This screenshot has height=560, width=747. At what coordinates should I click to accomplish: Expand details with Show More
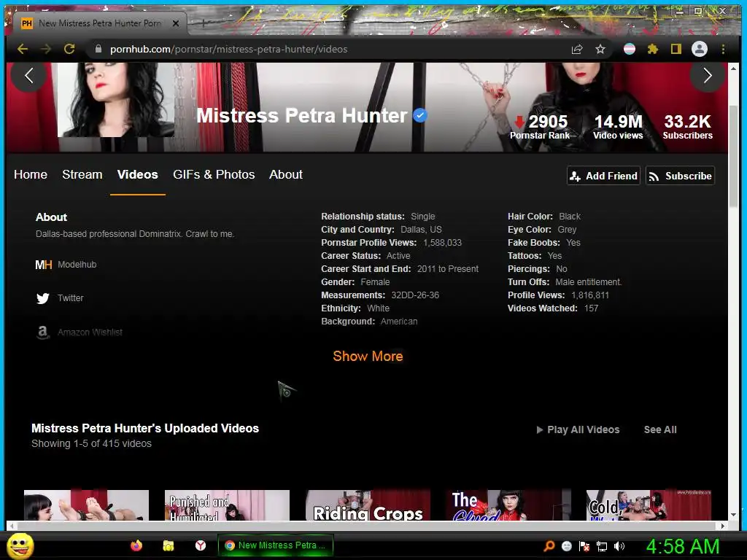click(x=368, y=356)
